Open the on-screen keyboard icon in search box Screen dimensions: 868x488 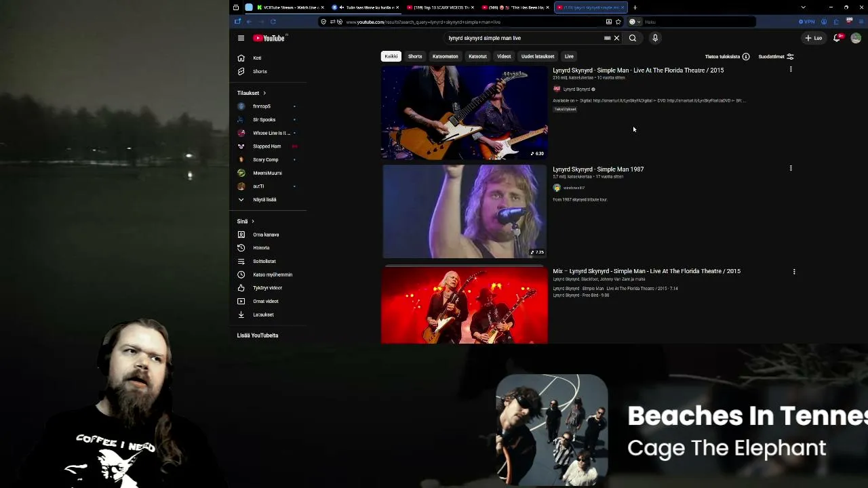608,38
